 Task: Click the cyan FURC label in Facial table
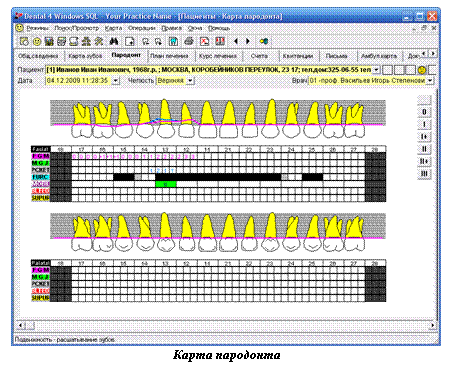[40, 177]
